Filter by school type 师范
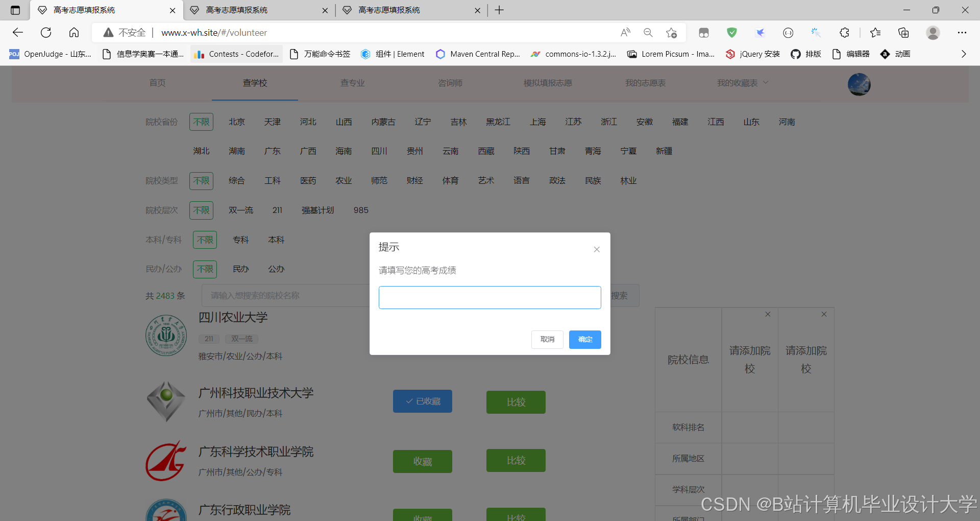980x521 pixels. click(379, 181)
